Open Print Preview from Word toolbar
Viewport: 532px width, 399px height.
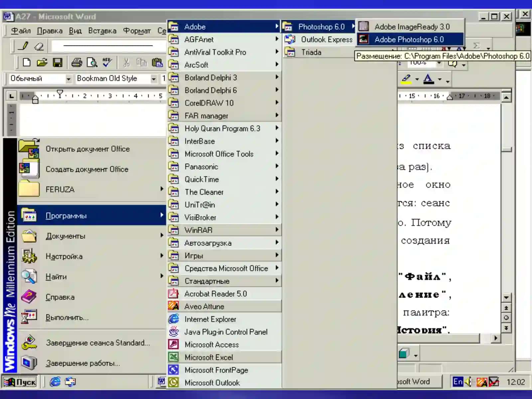pos(92,63)
